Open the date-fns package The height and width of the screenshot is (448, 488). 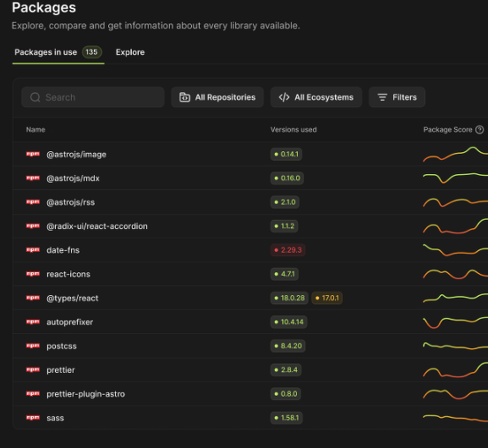coord(63,250)
